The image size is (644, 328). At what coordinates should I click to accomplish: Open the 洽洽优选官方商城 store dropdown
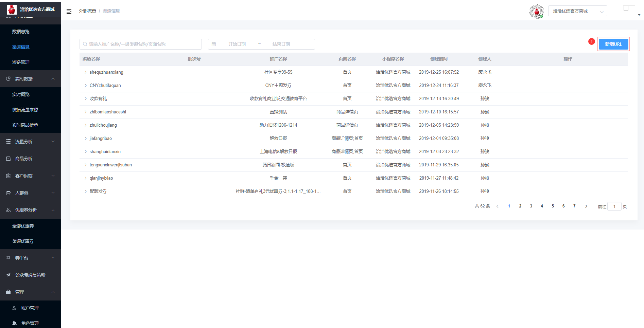click(x=577, y=11)
